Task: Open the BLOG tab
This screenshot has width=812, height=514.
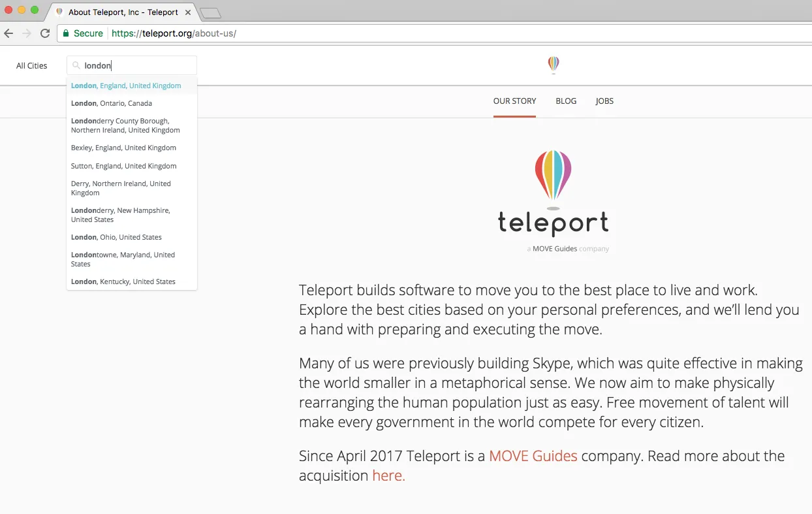Action: (566, 101)
